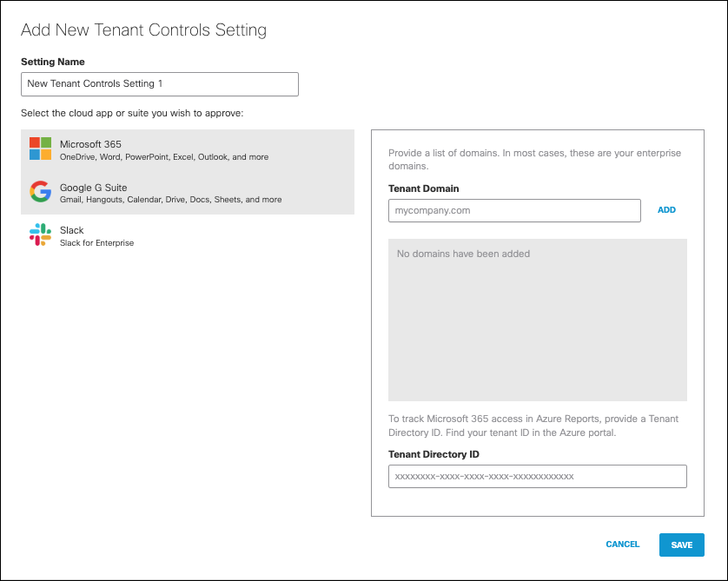Select the Microsoft 365 app title
The image size is (728, 581).
click(x=90, y=144)
